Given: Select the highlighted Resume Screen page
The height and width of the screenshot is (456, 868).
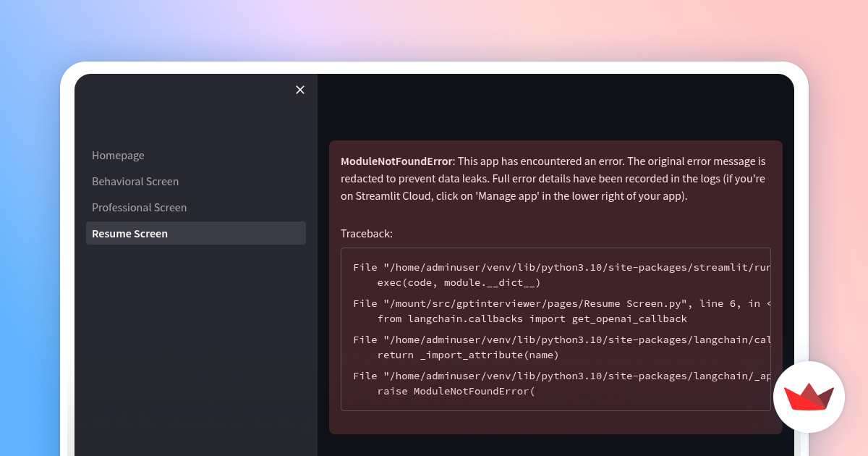Looking at the screenshot, I should 129,233.
